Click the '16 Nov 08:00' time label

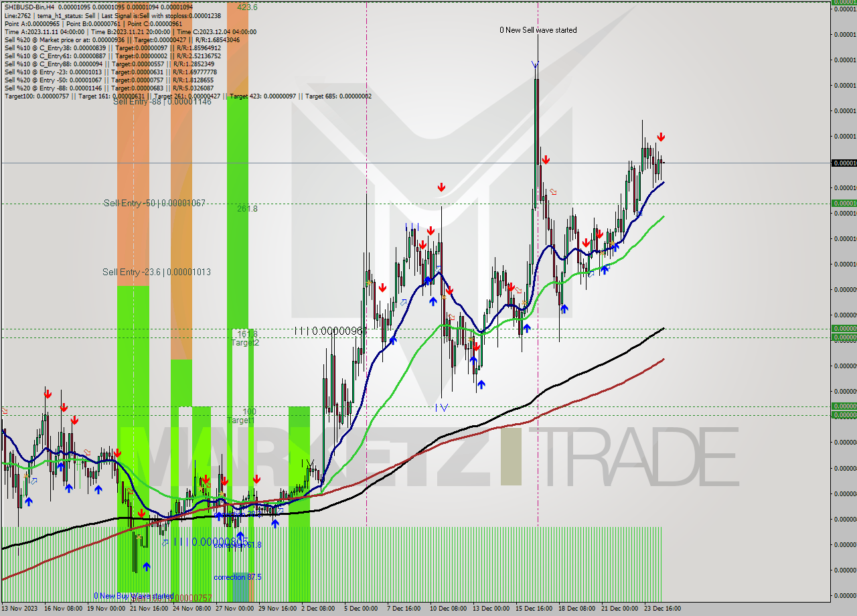(x=63, y=609)
